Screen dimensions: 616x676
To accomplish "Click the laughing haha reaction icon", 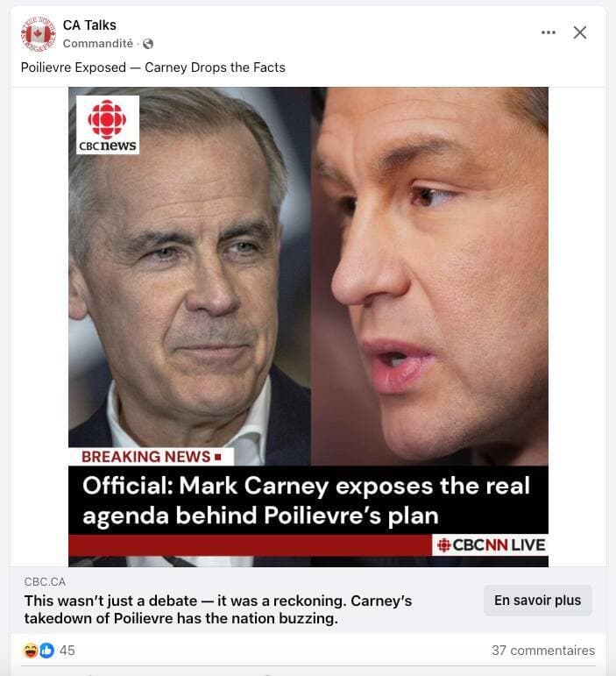I will tap(31, 650).
